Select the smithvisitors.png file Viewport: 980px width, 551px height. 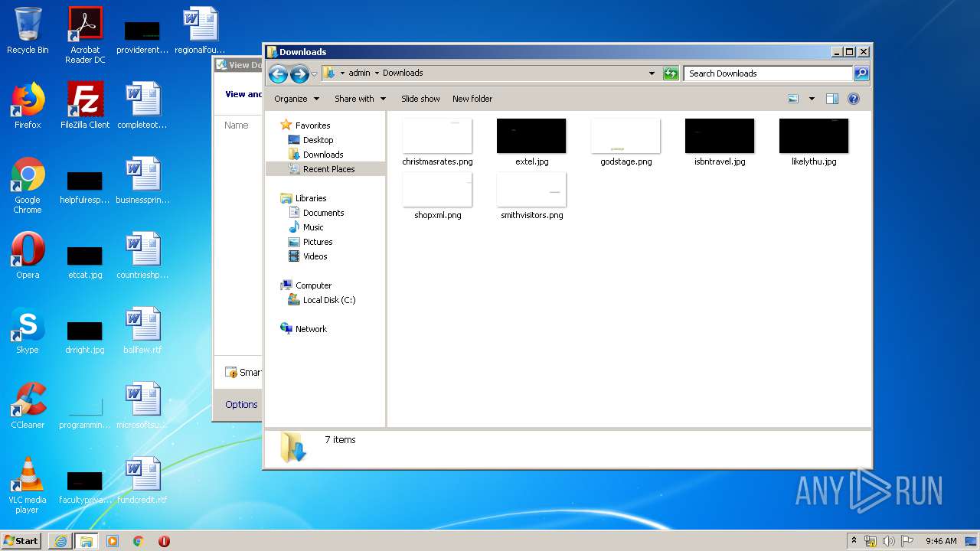coord(531,196)
